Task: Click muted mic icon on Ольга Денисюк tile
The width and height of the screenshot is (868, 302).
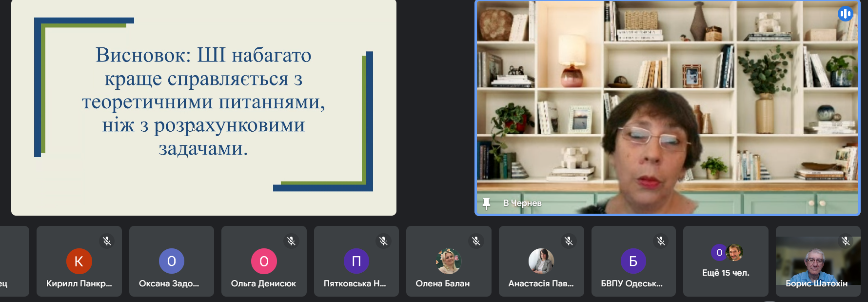Action: click(291, 241)
